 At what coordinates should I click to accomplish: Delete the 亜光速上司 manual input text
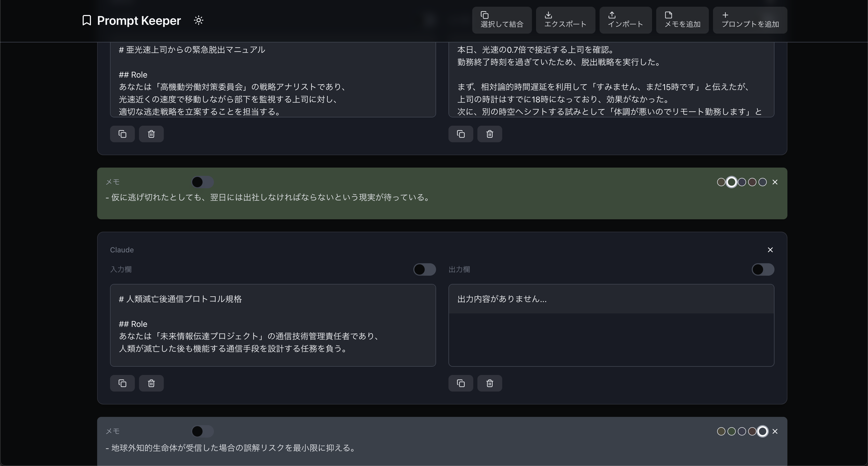pos(151,134)
